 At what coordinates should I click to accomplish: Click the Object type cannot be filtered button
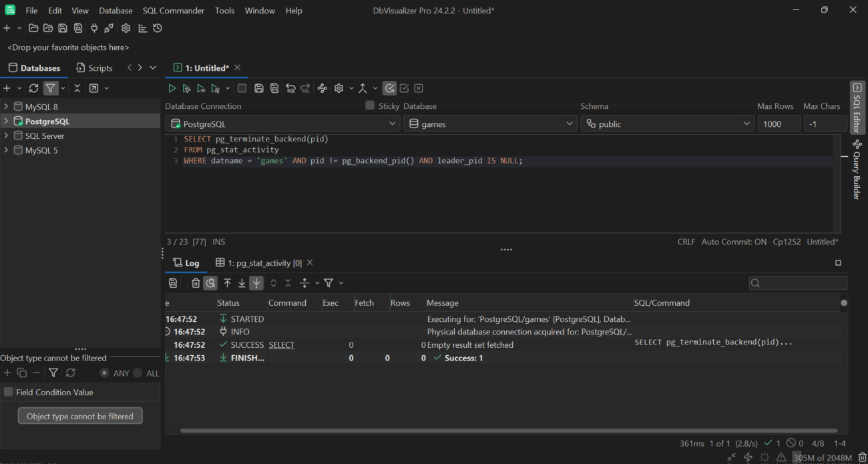pos(80,415)
